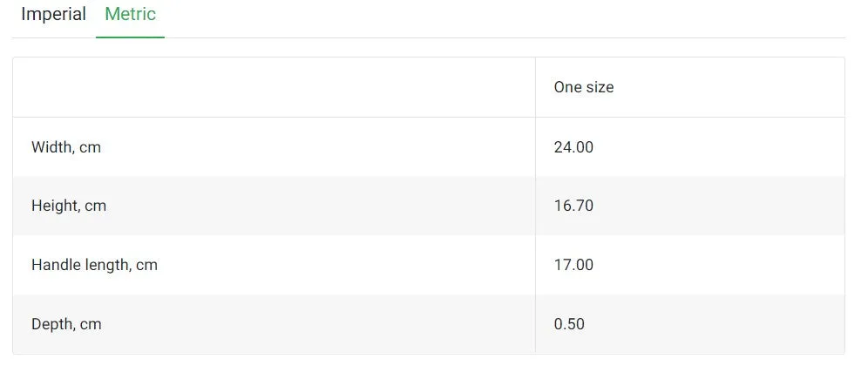868x372 pixels.
Task: Click the cm unit after Depth
Action: pos(91,325)
